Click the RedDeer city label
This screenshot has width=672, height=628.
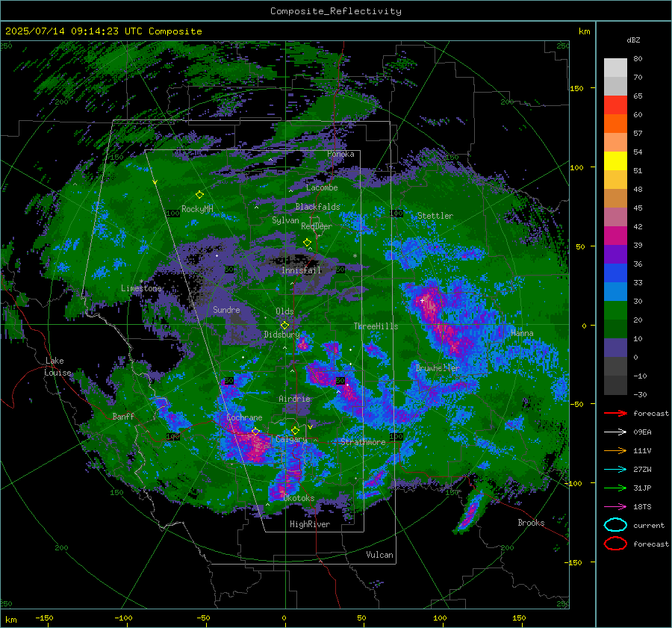[317, 226]
